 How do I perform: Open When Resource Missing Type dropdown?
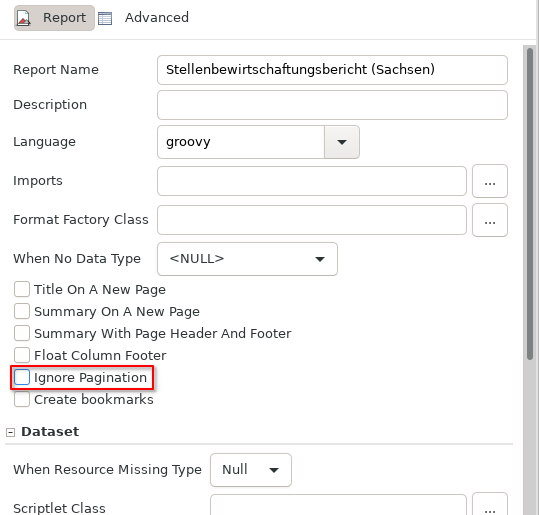pyautogui.click(x=251, y=470)
